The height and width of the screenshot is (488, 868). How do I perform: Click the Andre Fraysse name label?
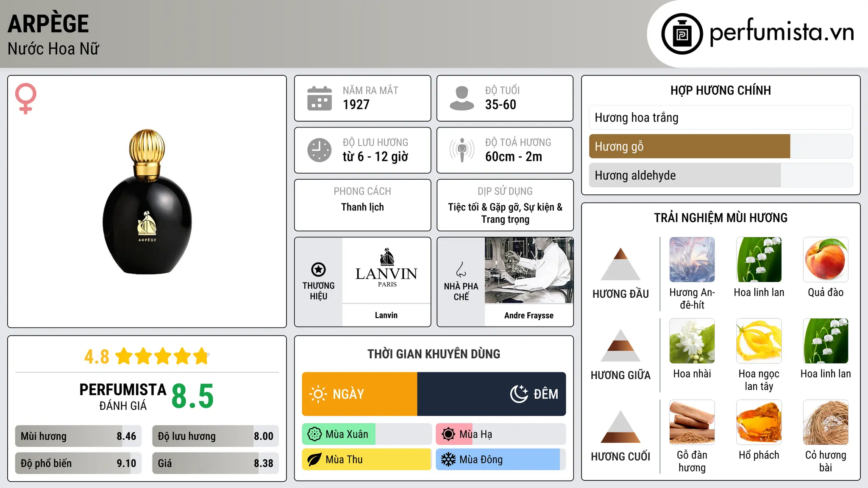point(529,315)
